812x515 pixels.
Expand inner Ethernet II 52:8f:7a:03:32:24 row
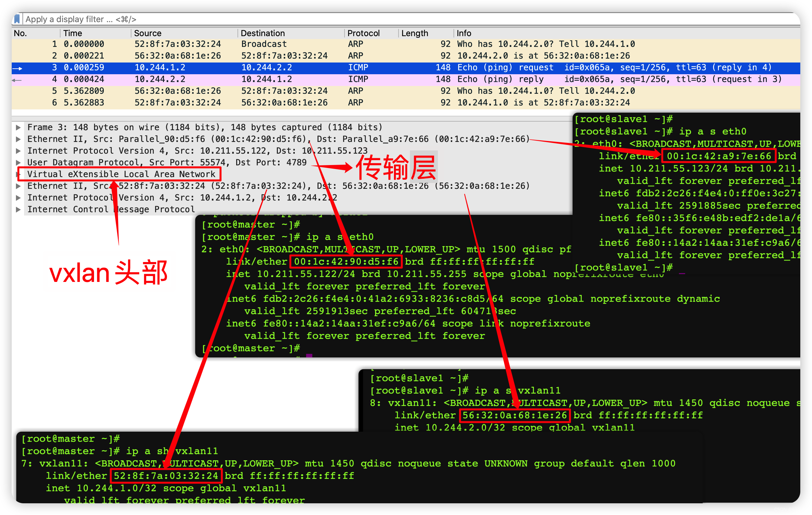[18, 186]
